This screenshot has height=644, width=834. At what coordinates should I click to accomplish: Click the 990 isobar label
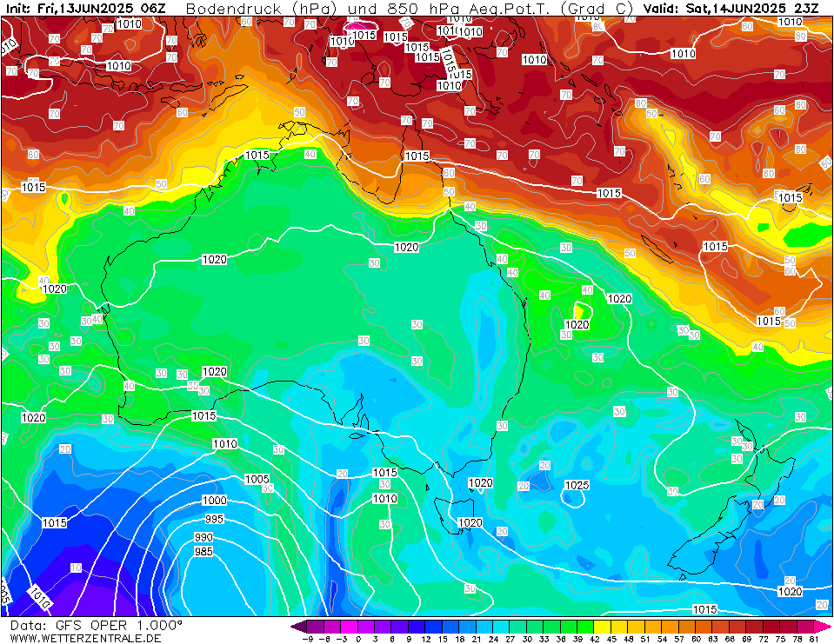(x=203, y=537)
